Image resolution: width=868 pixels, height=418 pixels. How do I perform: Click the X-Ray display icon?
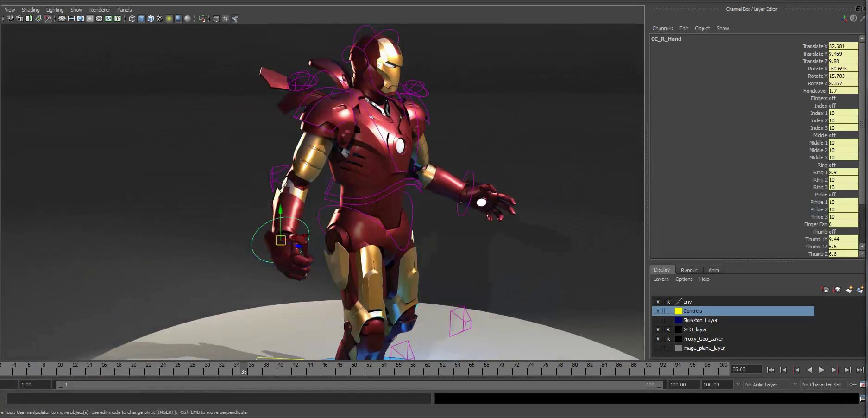[x=216, y=19]
